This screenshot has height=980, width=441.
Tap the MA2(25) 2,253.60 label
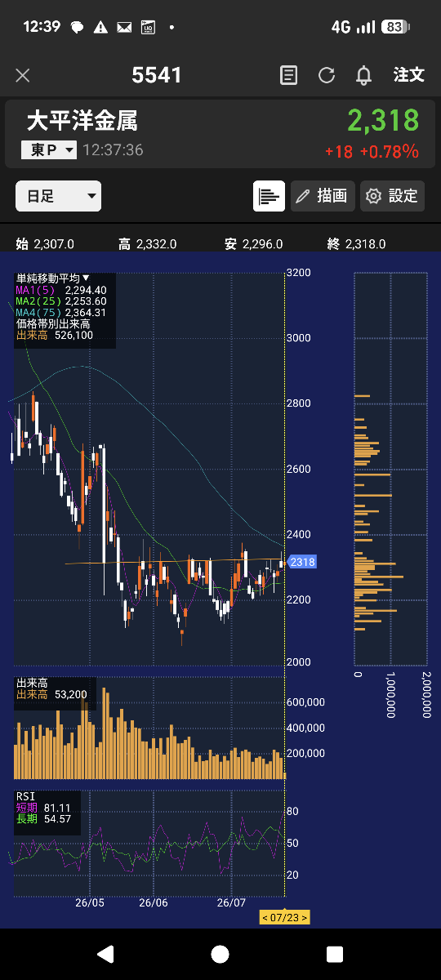[x=61, y=301]
